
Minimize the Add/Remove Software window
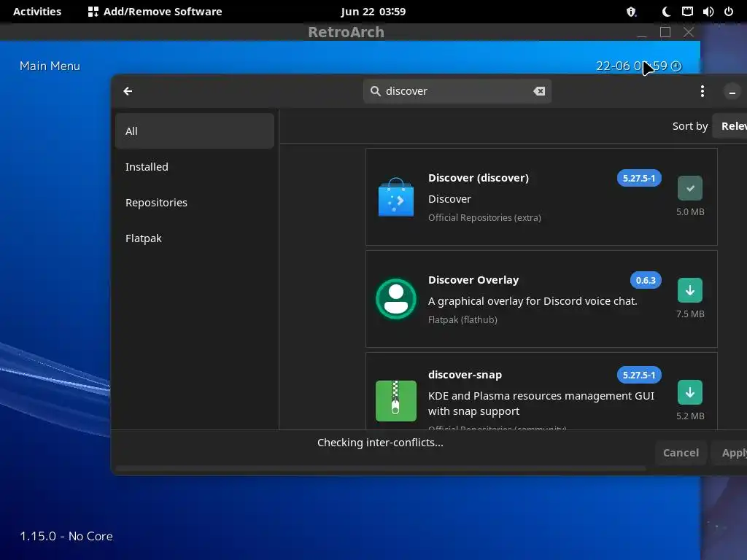pyautogui.click(x=732, y=91)
